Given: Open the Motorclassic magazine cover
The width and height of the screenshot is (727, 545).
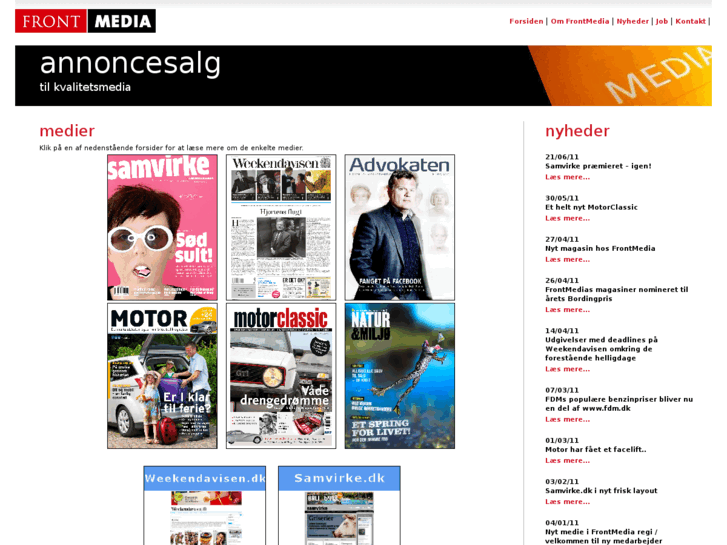Looking at the screenshot, I should tap(281, 376).
